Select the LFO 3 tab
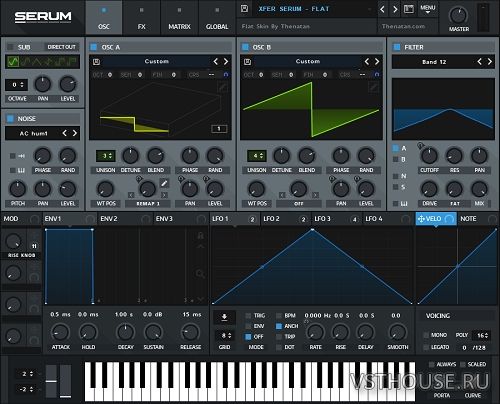Screen dimensions: 500x404 [x=336, y=219]
